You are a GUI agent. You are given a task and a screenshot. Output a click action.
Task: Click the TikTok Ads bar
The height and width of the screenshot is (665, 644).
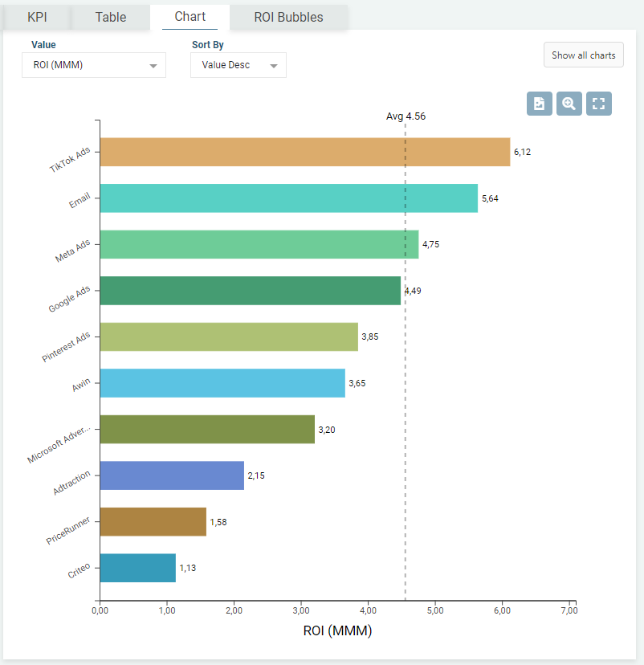[x=304, y=152]
